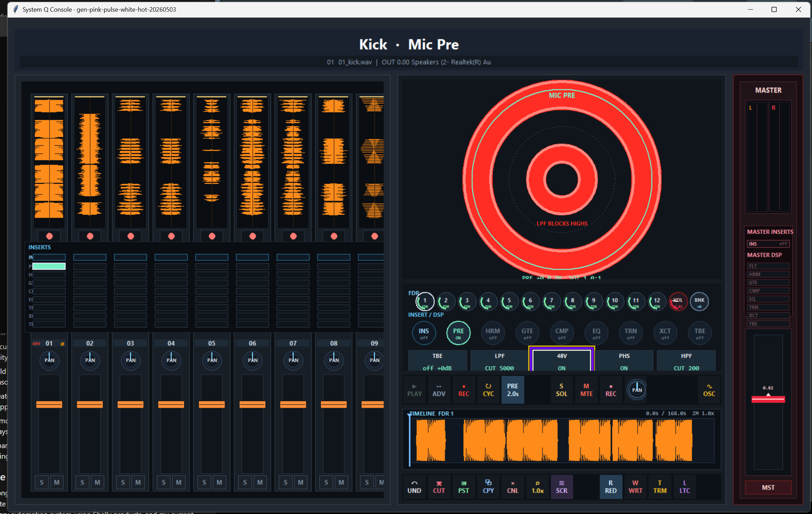The height and width of the screenshot is (514, 812).
Task: Click the channel REC button beside MTE
Action: click(x=611, y=390)
